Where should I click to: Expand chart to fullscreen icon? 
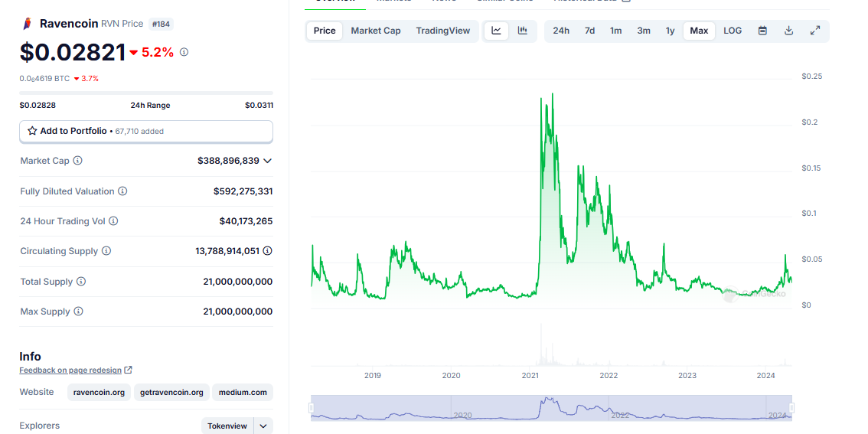[815, 31]
